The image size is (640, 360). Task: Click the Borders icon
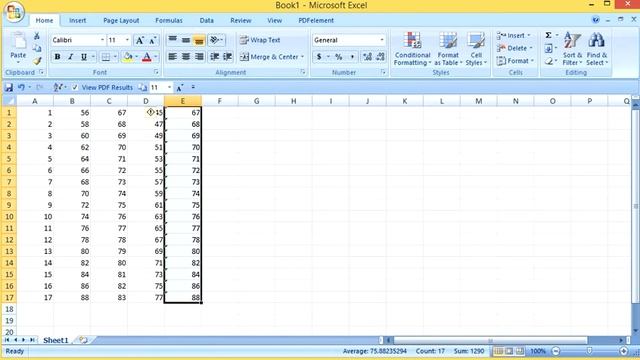tap(106, 57)
